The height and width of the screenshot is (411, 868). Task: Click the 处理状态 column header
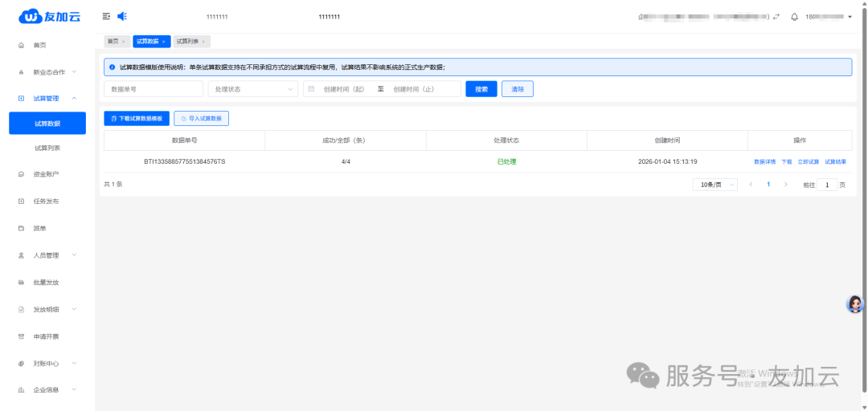pyautogui.click(x=506, y=140)
